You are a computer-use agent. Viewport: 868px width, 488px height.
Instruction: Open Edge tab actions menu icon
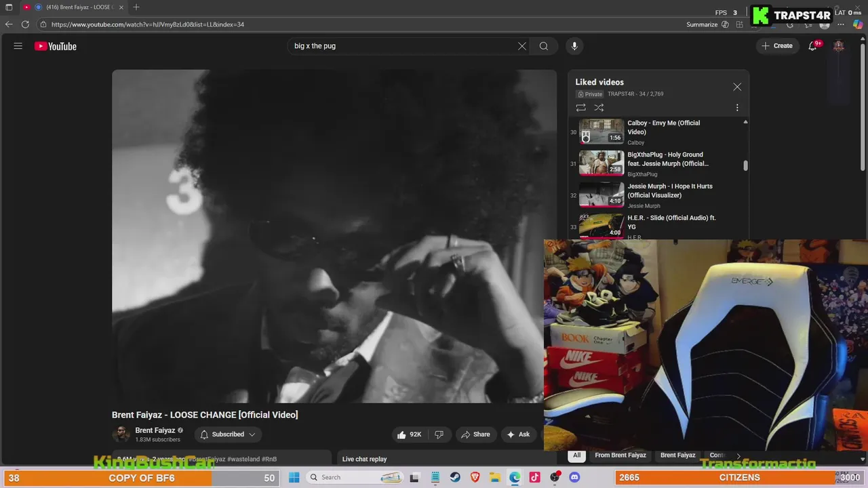click(x=9, y=7)
